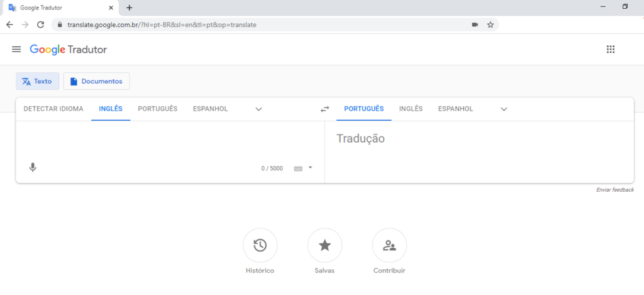644x295 pixels.
Task: Open a new browser tab
Action: coord(130,8)
